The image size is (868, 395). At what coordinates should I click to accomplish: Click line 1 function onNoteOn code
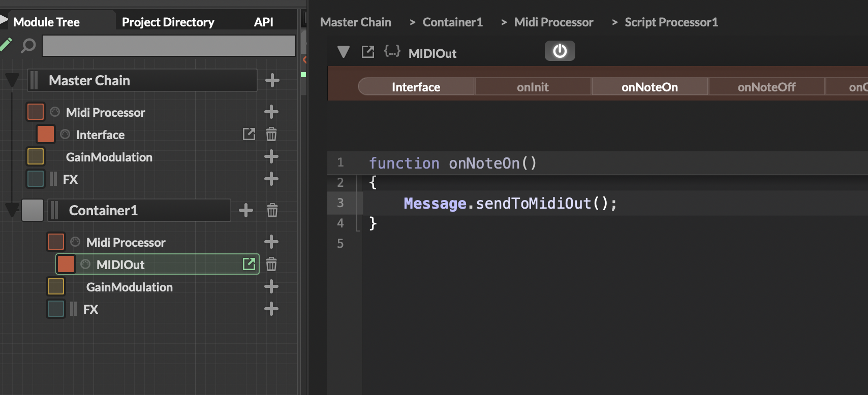pos(452,163)
